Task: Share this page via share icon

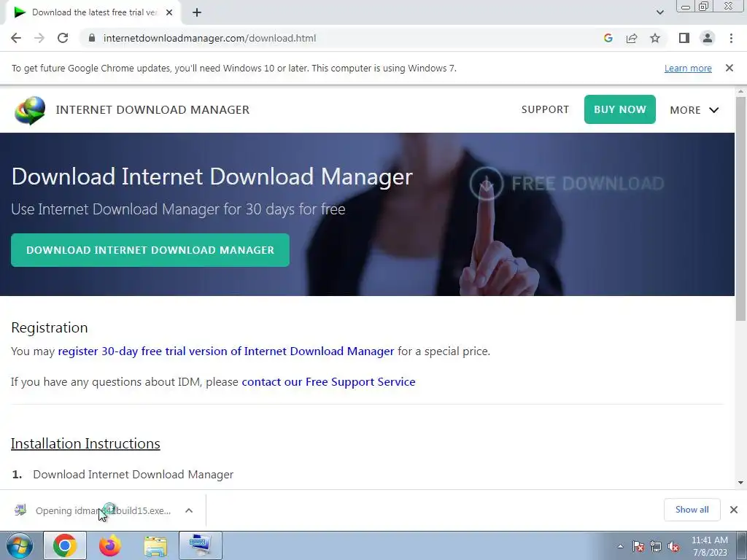Action: click(632, 38)
